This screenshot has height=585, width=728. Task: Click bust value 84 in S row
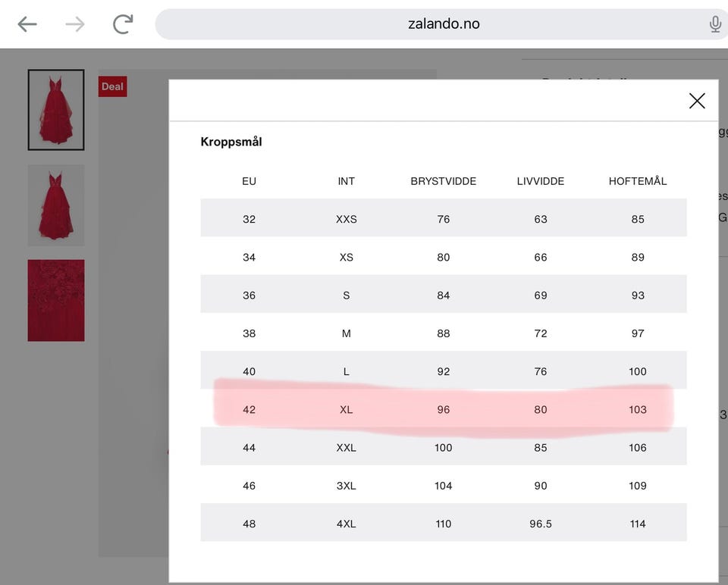tap(444, 295)
